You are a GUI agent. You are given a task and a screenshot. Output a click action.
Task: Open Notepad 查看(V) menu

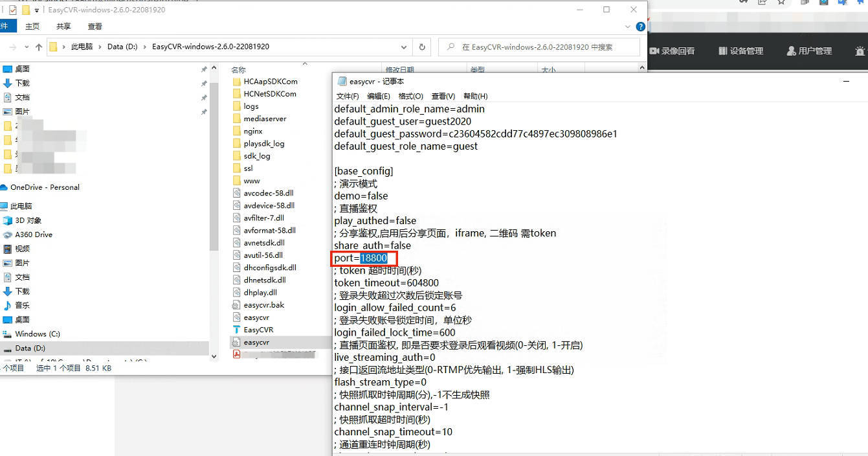[443, 96]
